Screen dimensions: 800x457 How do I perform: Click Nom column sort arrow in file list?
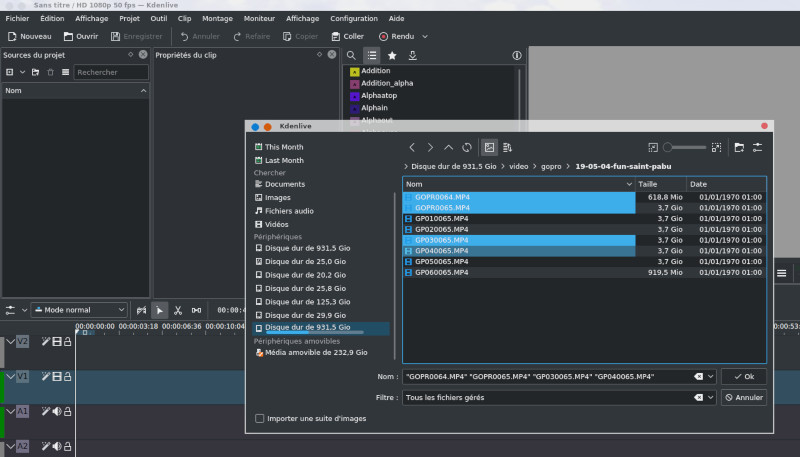click(x=629, y=184)
